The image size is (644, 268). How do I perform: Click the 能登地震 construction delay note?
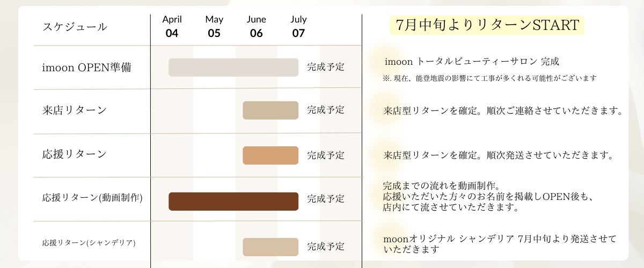[489, 78]
